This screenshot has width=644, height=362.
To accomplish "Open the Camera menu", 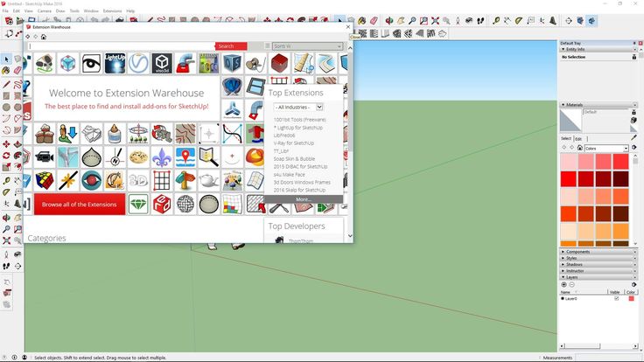I will (45, 10).
